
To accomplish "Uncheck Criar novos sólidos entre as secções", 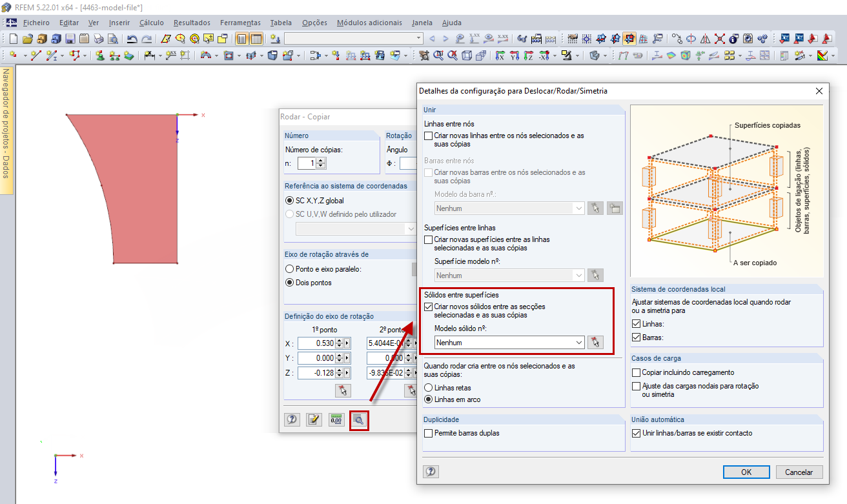I will [x=429, y=307].
